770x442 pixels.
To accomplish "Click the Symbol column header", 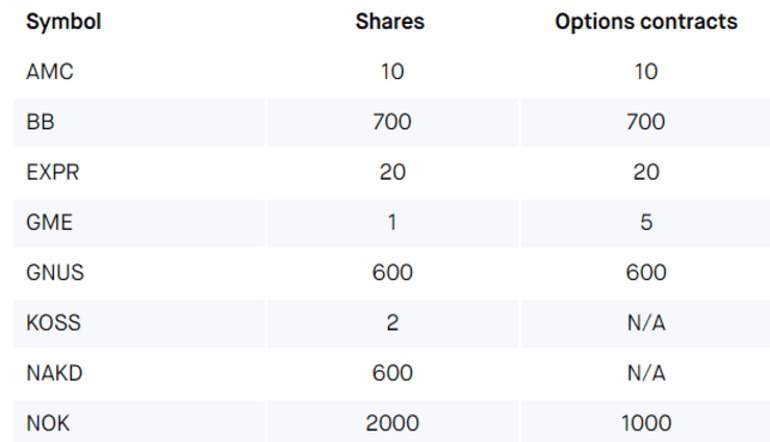I will coord(64,22).
